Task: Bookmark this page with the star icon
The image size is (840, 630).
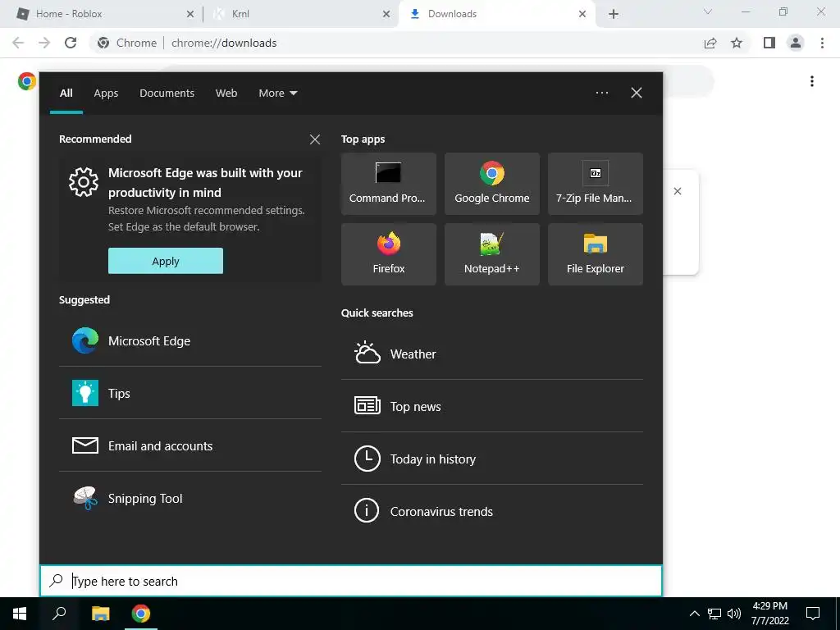Action: click(737, 43)
